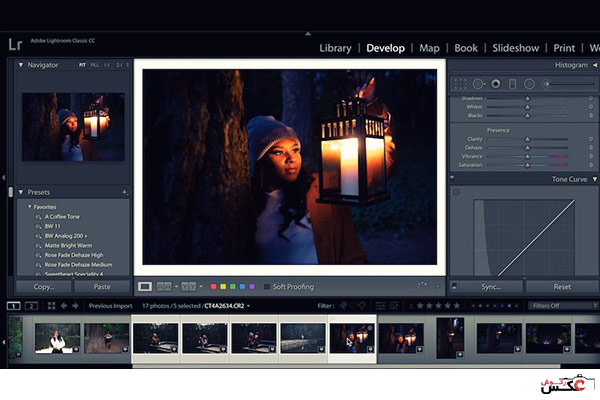
Task: Filter filmstrip by first flag icon
Action: point(343,305)
